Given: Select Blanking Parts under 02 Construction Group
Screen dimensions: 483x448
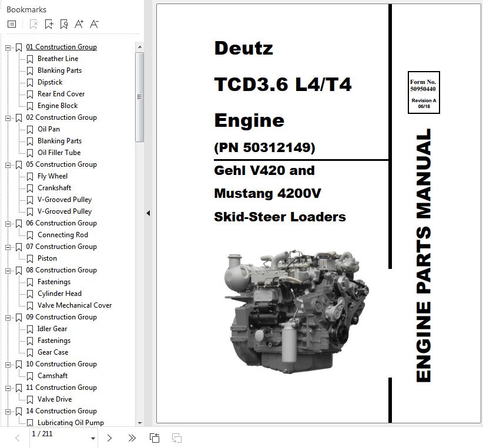Looking at the screenshot, I should click(x=59, y=141).
